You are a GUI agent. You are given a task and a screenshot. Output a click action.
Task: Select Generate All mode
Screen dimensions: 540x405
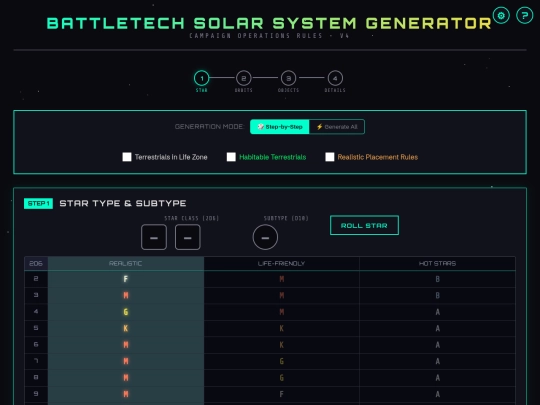pos(337,127)
